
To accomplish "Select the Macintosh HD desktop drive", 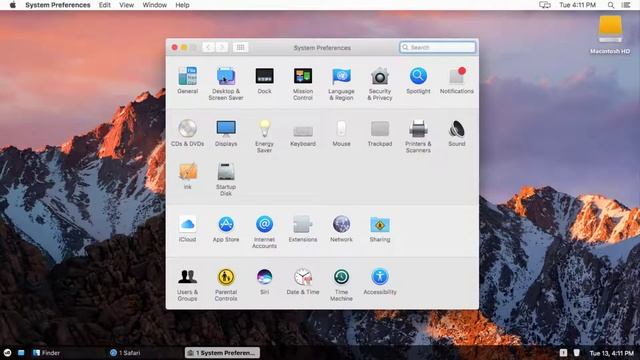I will point(610,35).
